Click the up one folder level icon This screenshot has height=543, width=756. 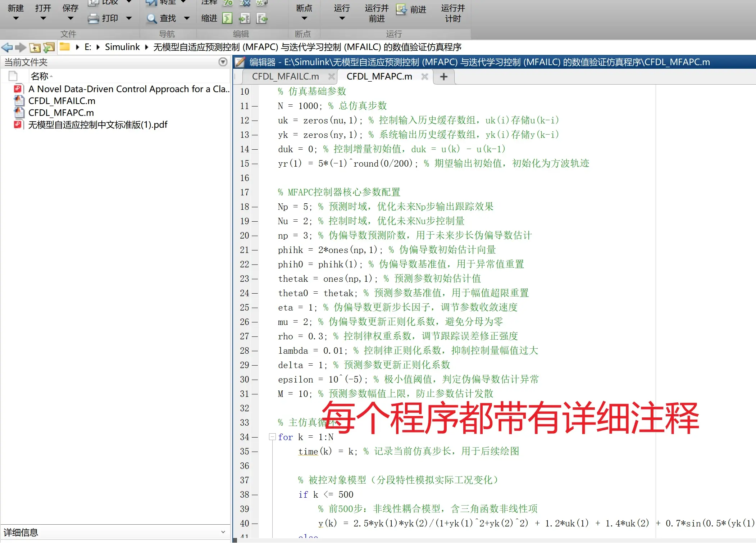click(x=35, y=47)
